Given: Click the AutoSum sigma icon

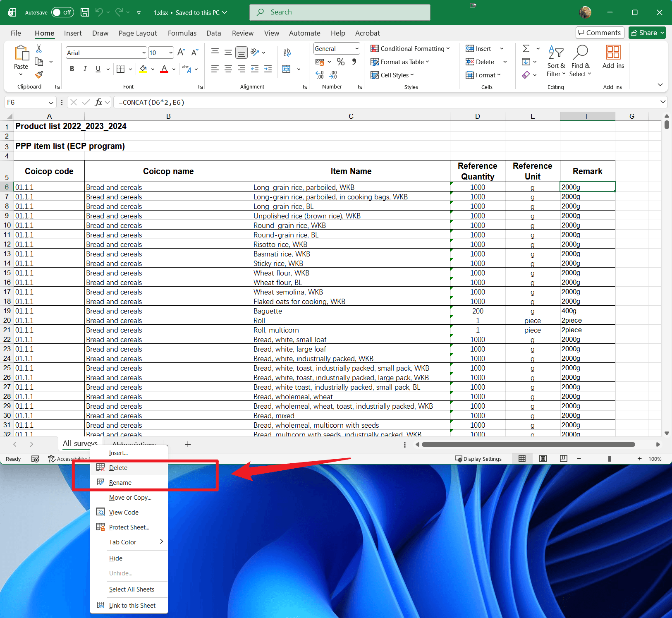Looking at the screenshot, I should point(526,49).
